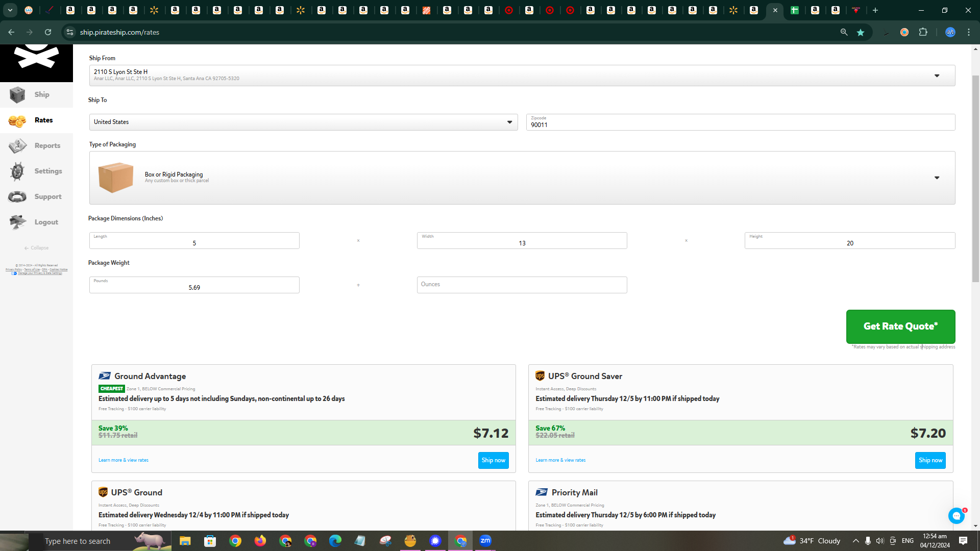
Task: Switch to the green spreadsheet tab
Action: 795,10
